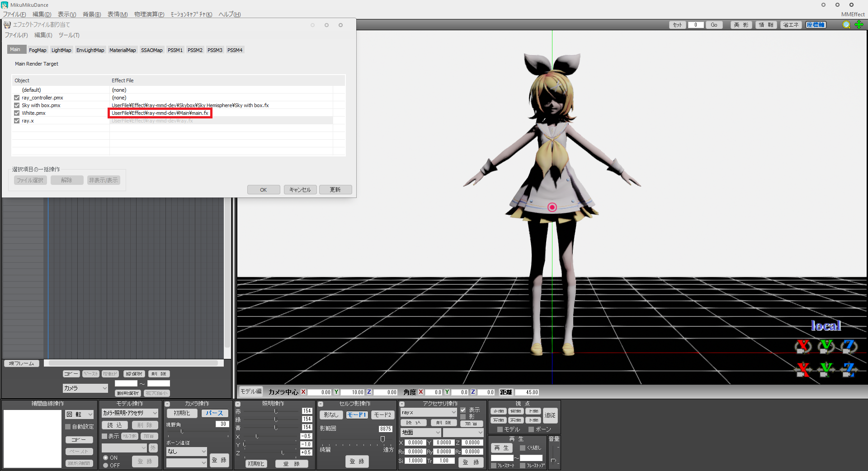Click the 更新 update button
Image resolution: width=868 pixels, height=471 pixels.
pos(335,190)
